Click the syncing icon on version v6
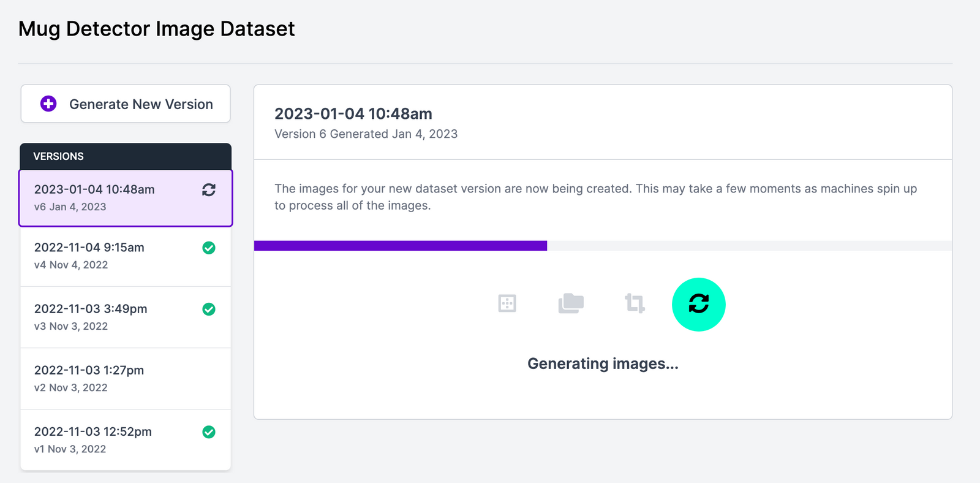 coord(209,190)
